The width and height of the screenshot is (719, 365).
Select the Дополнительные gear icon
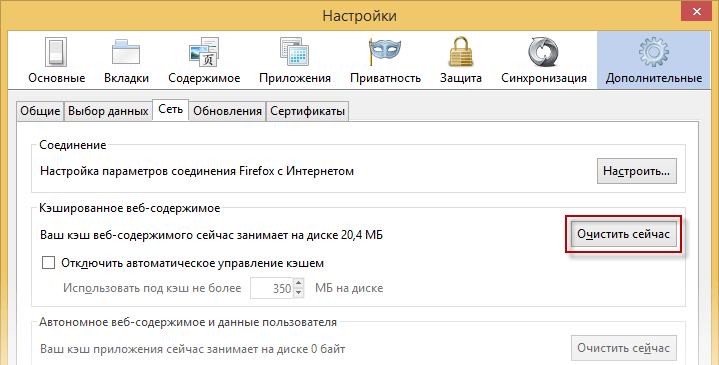(653, 52)
